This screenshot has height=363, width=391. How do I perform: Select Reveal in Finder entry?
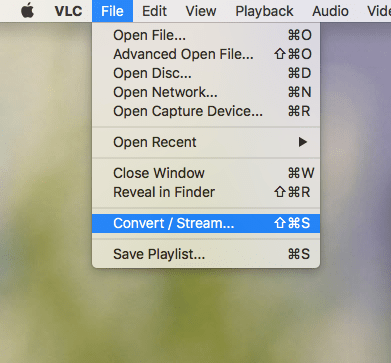click(206, 192)
